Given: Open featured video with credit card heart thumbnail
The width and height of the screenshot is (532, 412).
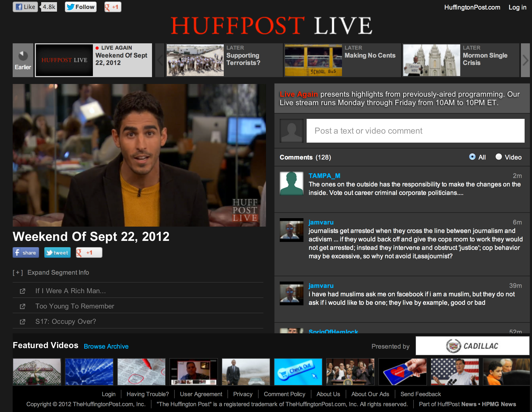Looking at the screenshot, I should click(403, 372).
